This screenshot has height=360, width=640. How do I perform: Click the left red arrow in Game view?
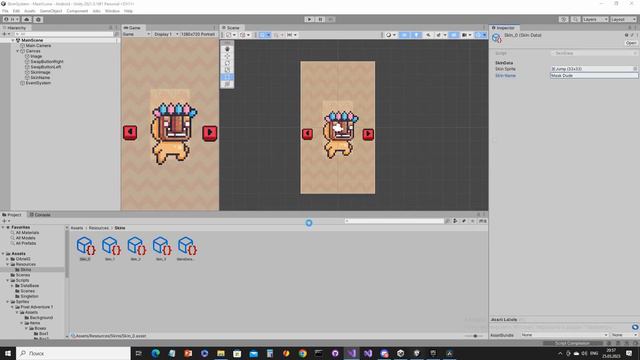(x=130, y=132)
